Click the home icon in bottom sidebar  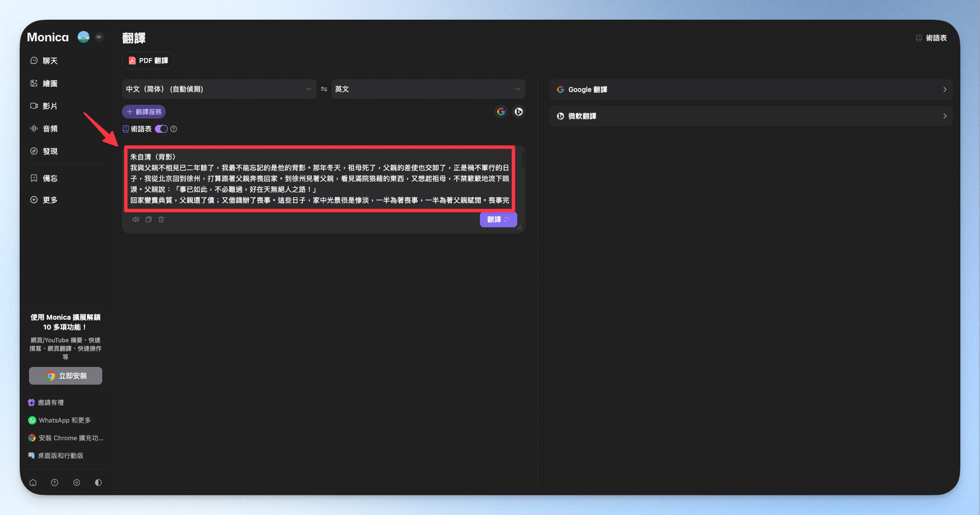click(33, 483)
